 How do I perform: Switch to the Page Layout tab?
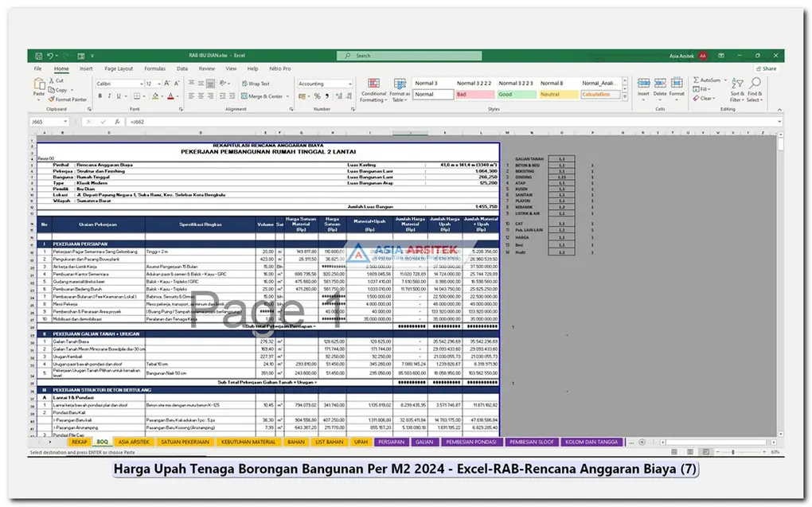(119, 69)
